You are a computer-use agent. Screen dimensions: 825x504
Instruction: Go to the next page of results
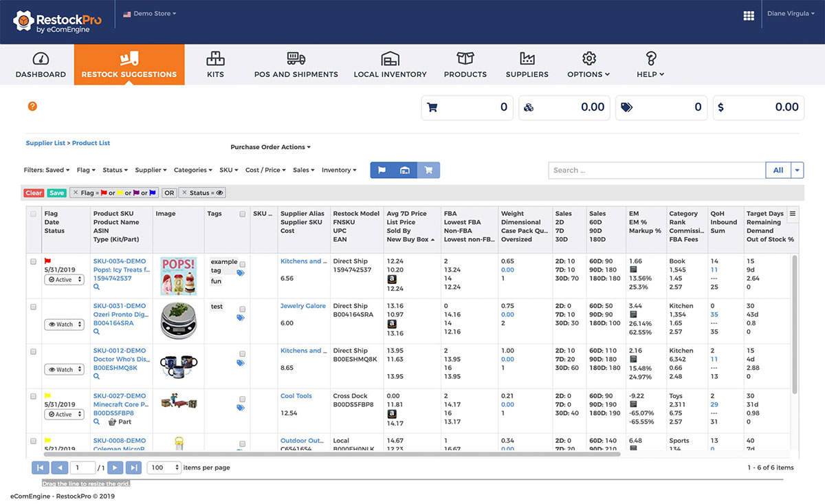tap(115, 468)
